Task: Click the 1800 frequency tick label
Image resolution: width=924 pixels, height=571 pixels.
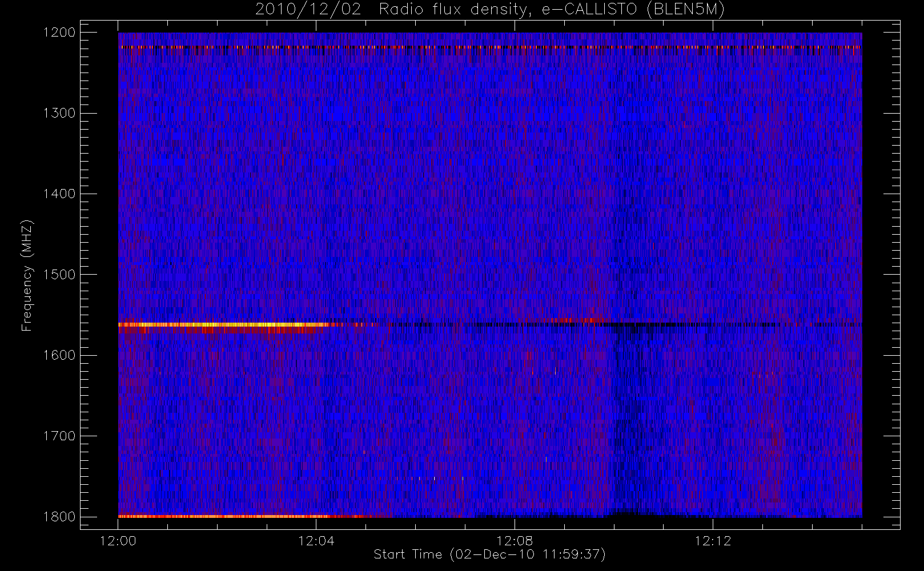Action: click(59, 517)
